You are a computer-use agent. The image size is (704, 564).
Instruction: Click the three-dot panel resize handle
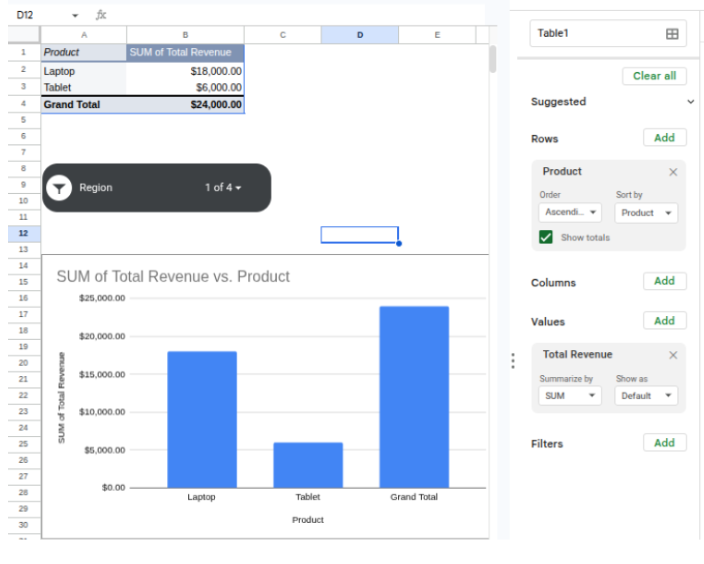point(513,360)
